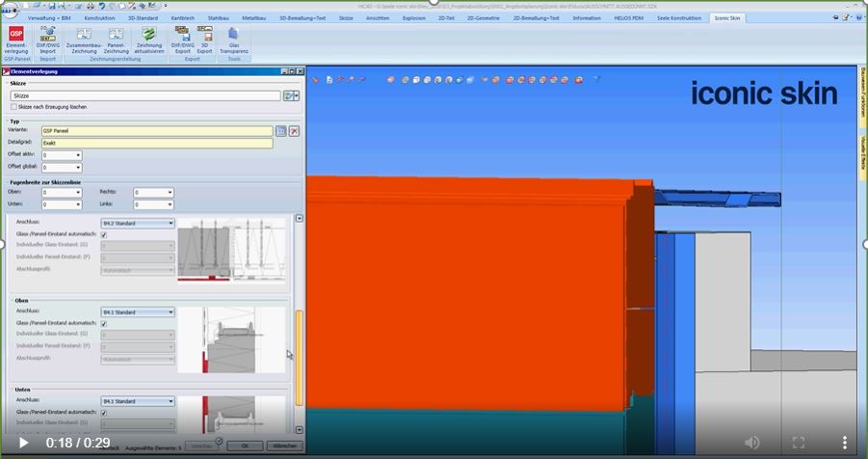Play the video

23,443
